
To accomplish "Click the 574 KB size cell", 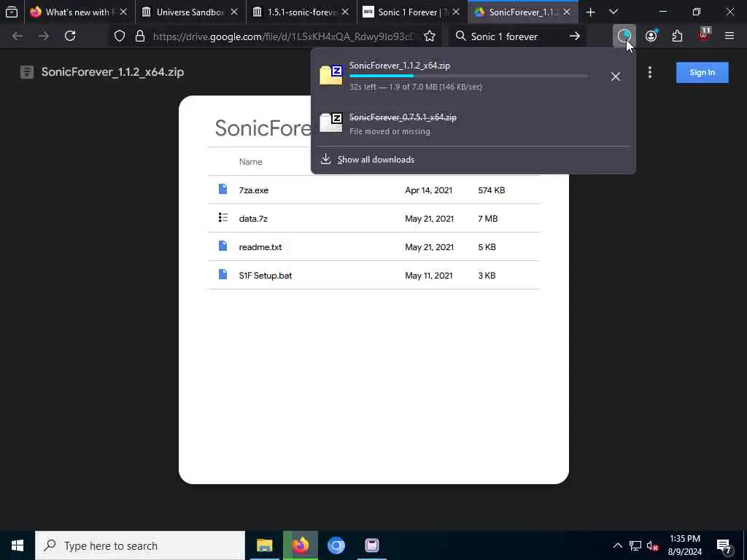I will tap(491, 190).
